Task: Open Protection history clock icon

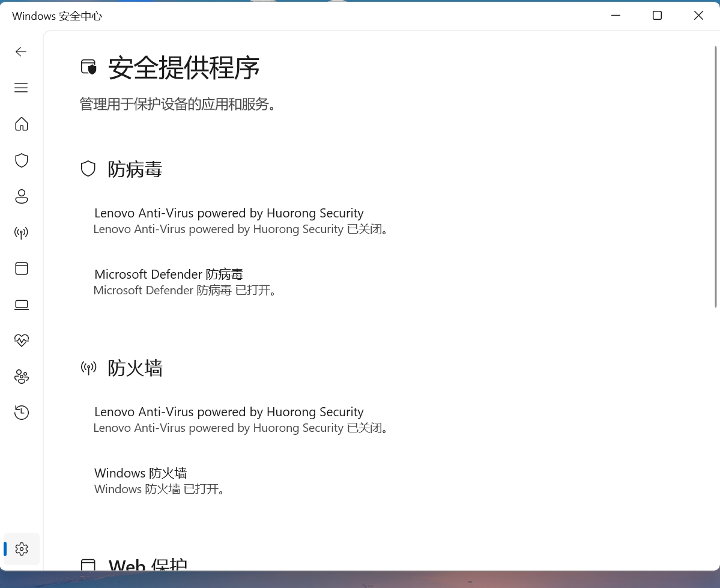Action: click(22, 413)
